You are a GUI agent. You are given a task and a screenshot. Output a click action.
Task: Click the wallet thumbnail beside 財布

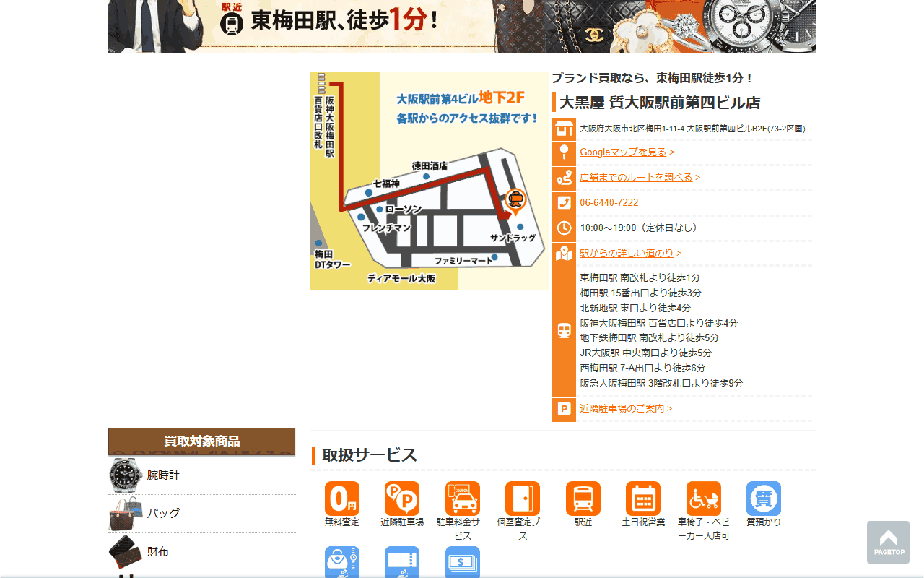[126, 552]
